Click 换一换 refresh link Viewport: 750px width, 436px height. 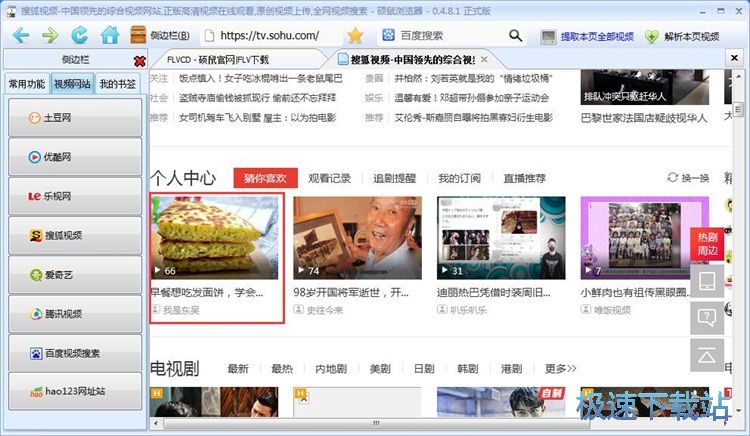point(688,178)
